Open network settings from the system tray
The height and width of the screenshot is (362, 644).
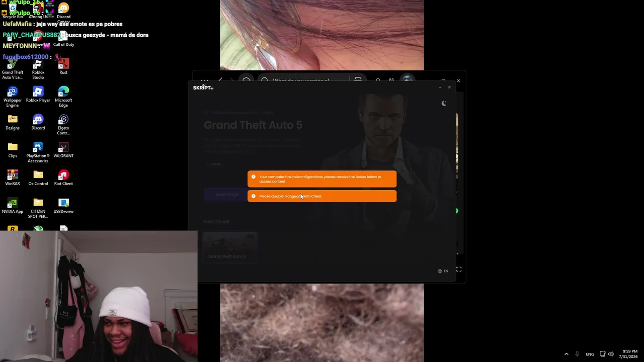pos(602,354)
